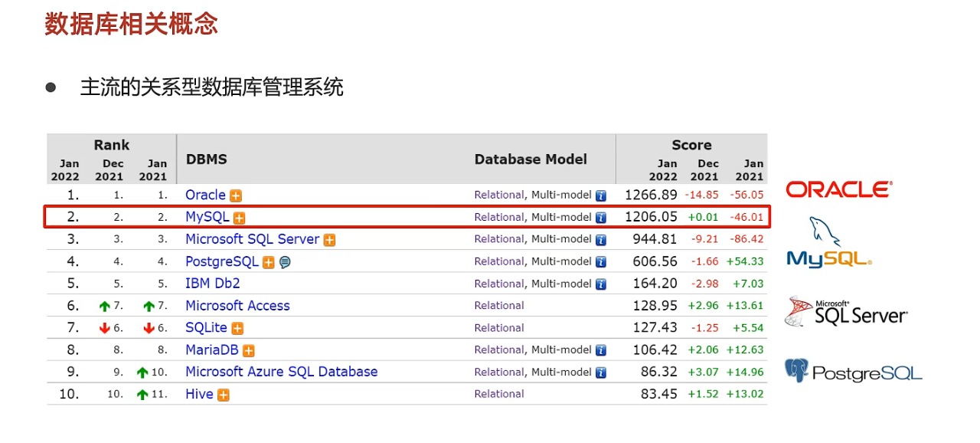Click the red ORACLE logo
The width and height of the screenshot is (980, 443).
click(x=838, y=189)
